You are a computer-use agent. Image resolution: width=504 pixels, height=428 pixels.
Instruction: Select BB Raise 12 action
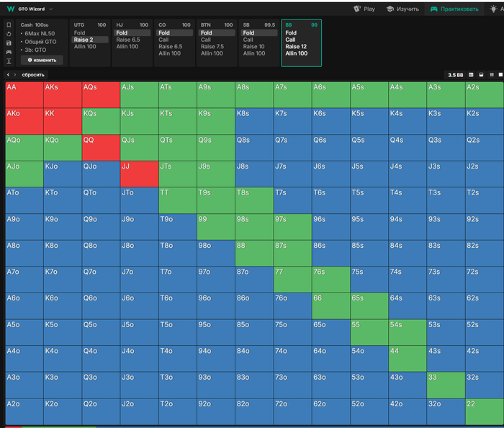(x=296, y=47)
